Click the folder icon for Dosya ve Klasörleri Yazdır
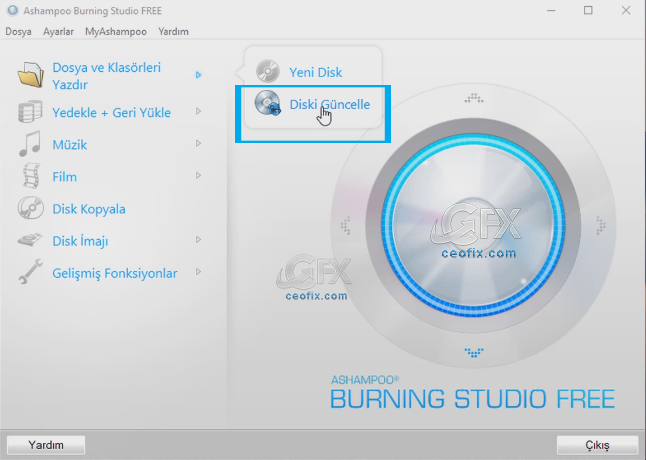The width and height of the screenshot is (646, 460). click(x=30, y=75)
